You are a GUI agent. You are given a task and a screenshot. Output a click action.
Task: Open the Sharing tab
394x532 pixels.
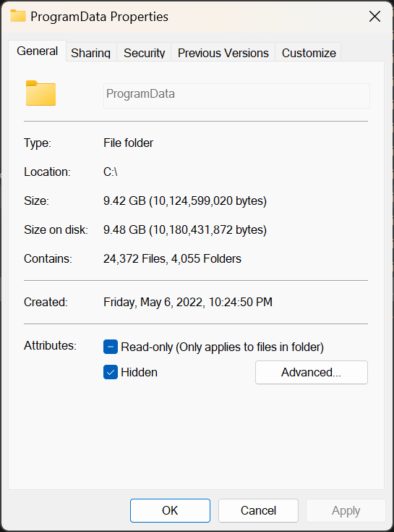click(91, 53)
